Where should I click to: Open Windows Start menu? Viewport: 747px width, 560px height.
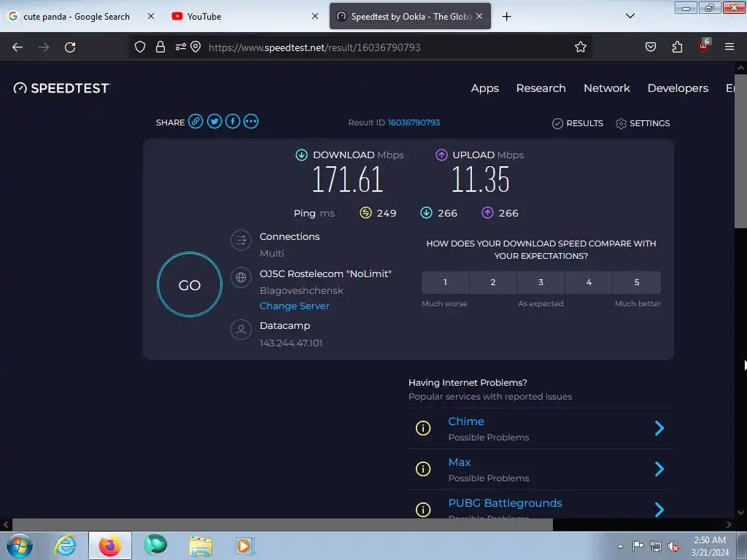point(19,545)
